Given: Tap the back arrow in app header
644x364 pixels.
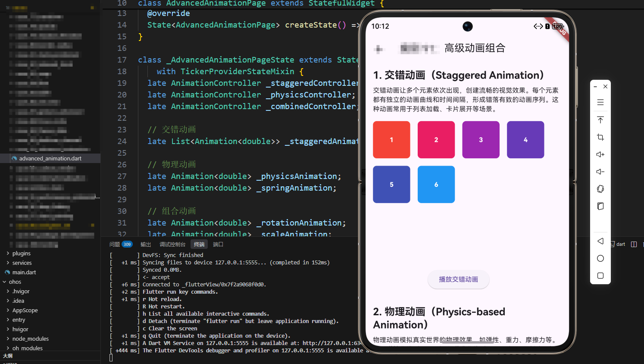Looking at the screenshot, I should (x=379, y=49).
